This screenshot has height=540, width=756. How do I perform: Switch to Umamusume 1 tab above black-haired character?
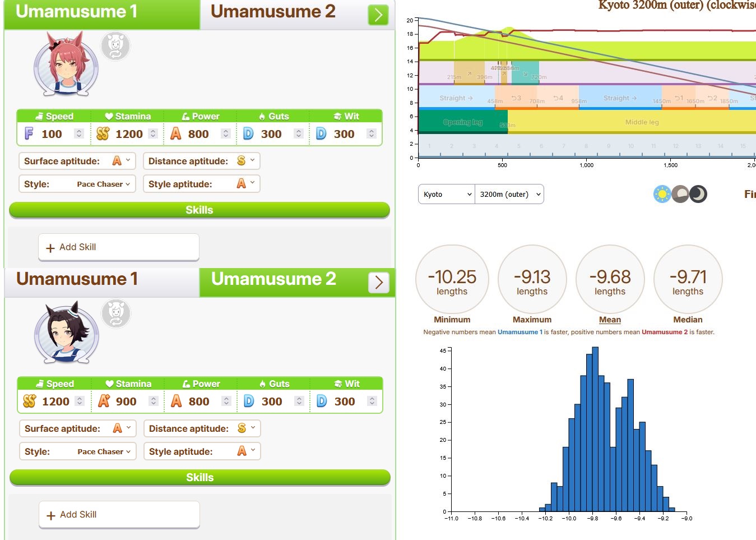102,282
